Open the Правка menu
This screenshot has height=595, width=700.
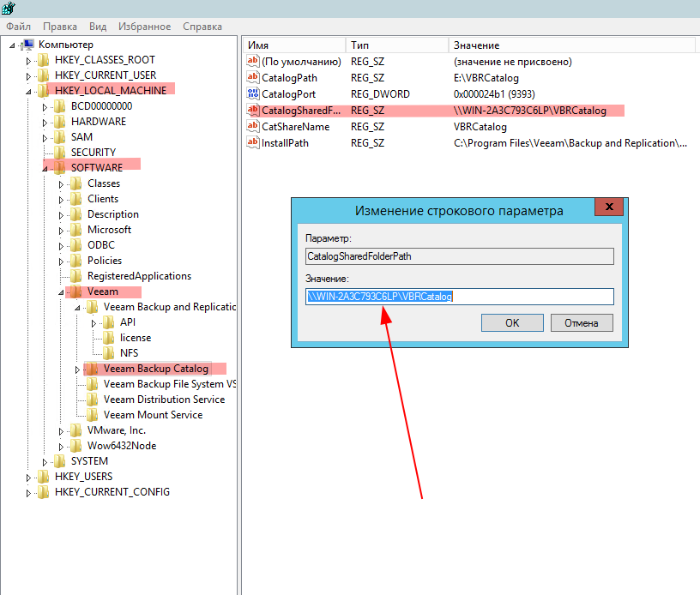pyautogui.click(x=60, y=27)
